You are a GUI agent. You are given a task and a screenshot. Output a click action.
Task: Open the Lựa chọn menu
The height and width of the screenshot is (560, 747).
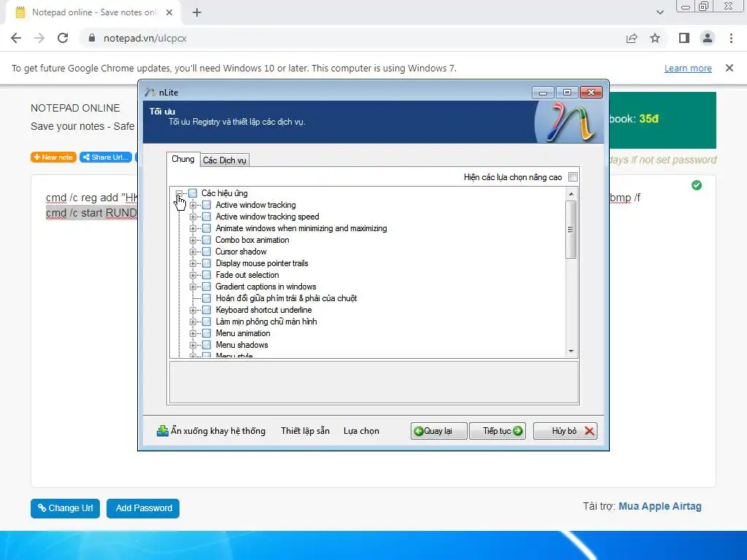361,431
